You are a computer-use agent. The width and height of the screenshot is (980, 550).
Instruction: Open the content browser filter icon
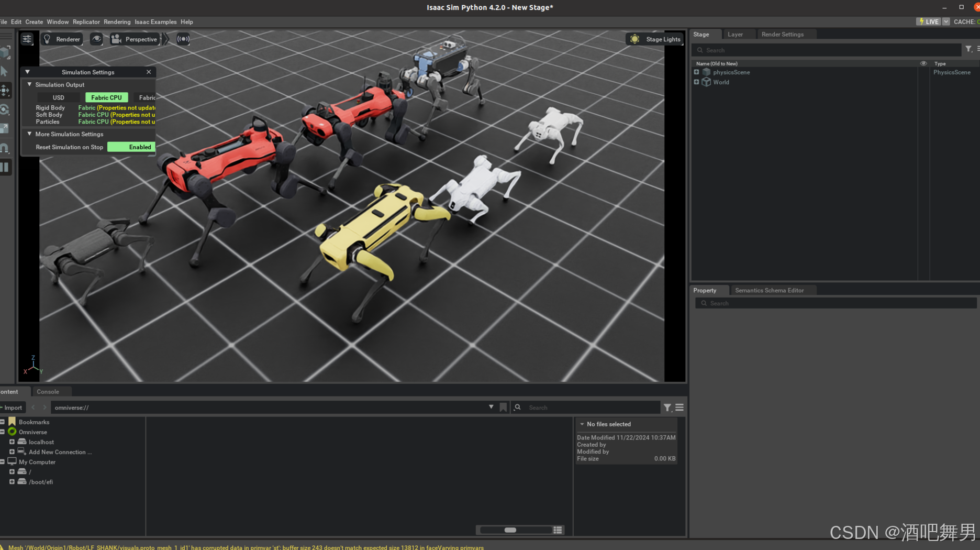[x=667, y=408]
